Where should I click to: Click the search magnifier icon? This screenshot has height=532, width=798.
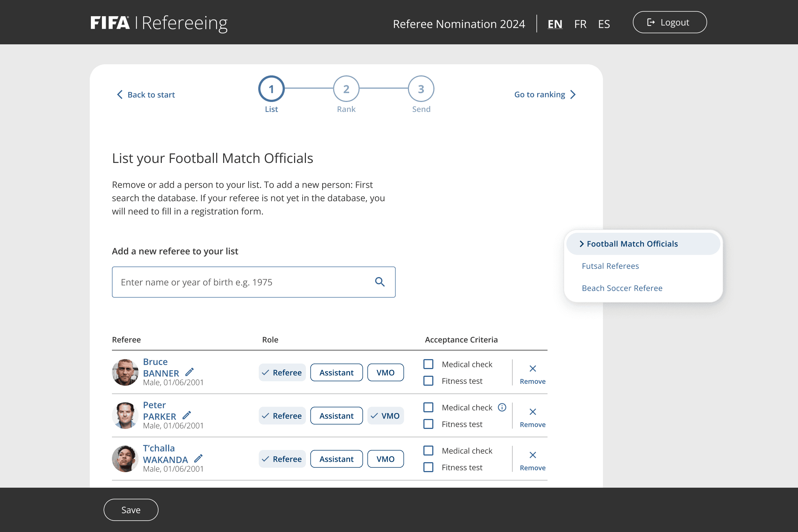[380, 282]
